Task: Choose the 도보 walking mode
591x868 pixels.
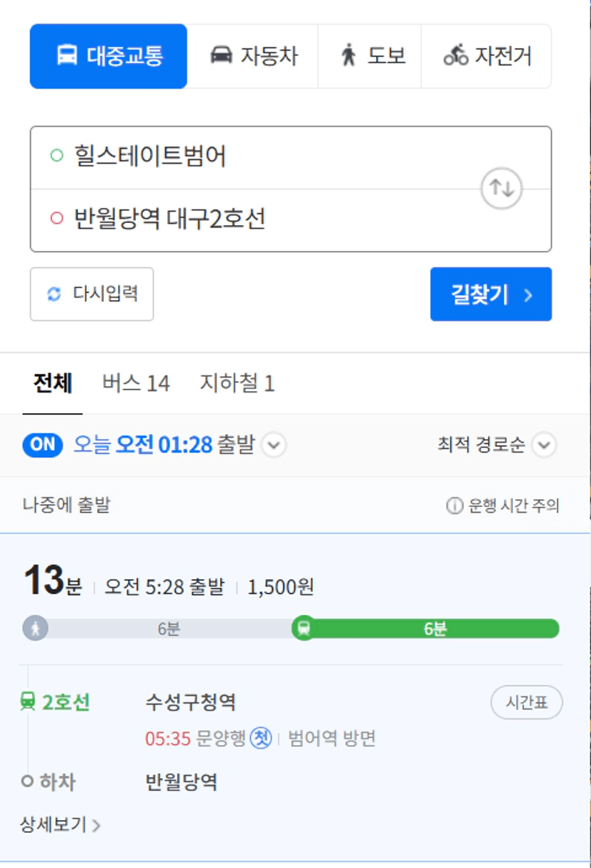Action: point(370,56)
